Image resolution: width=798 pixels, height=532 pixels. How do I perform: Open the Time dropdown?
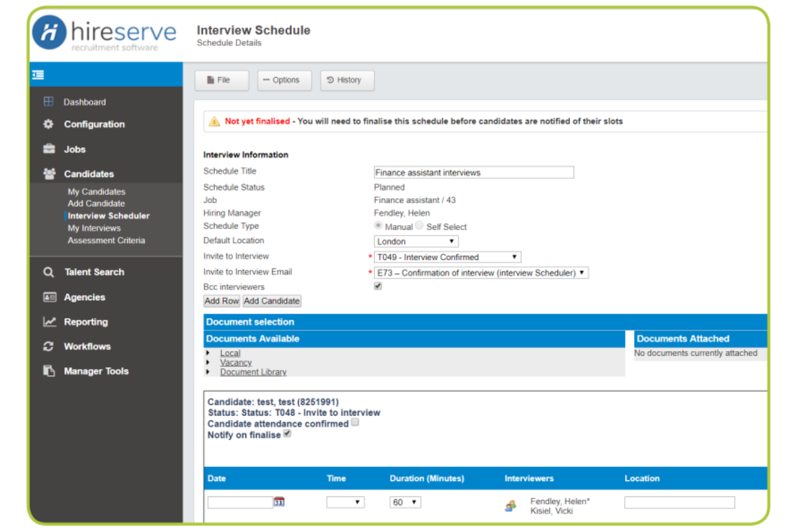coord(346,502)
